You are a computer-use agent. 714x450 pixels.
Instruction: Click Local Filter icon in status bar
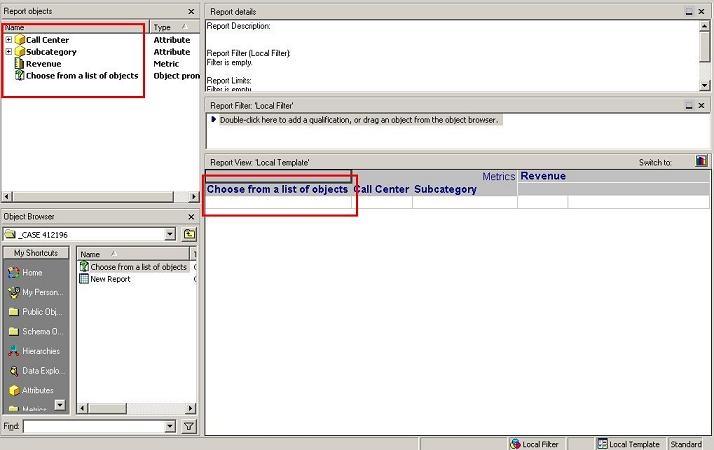(x=516, y=443)
